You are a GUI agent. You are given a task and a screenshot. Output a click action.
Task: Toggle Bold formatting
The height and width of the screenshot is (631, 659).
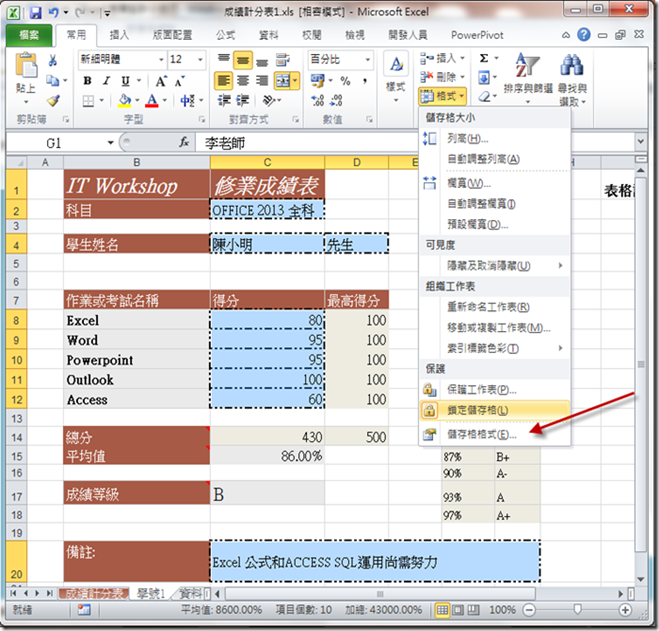[87, 81]
